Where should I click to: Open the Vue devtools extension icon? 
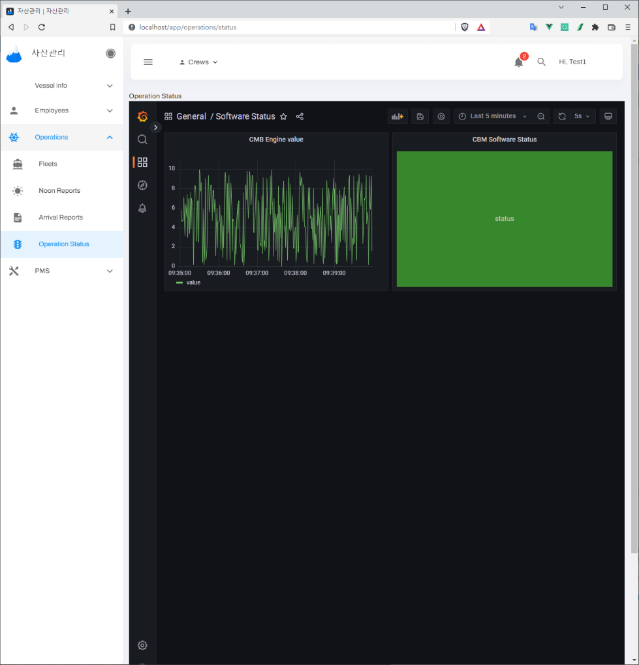coord(549,27)
